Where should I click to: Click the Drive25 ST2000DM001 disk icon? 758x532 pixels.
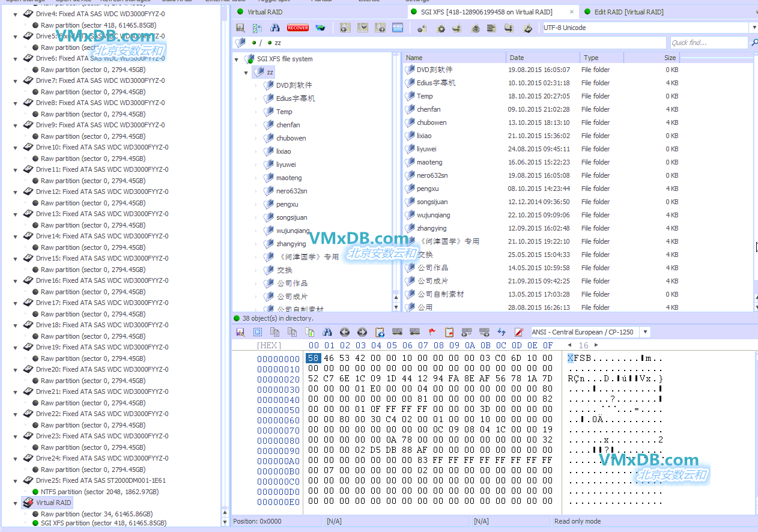pyautogui.click(x=28, y=480)
